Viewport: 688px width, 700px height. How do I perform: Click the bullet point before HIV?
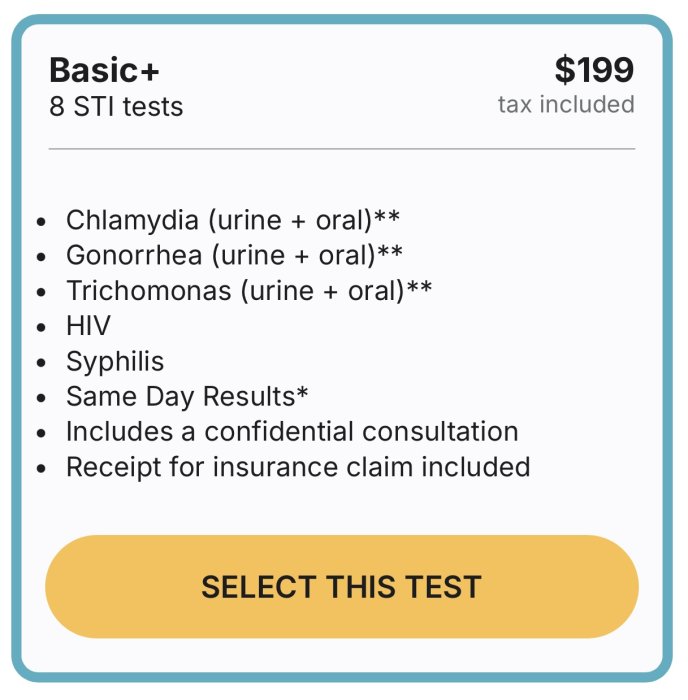click(41, 328)
